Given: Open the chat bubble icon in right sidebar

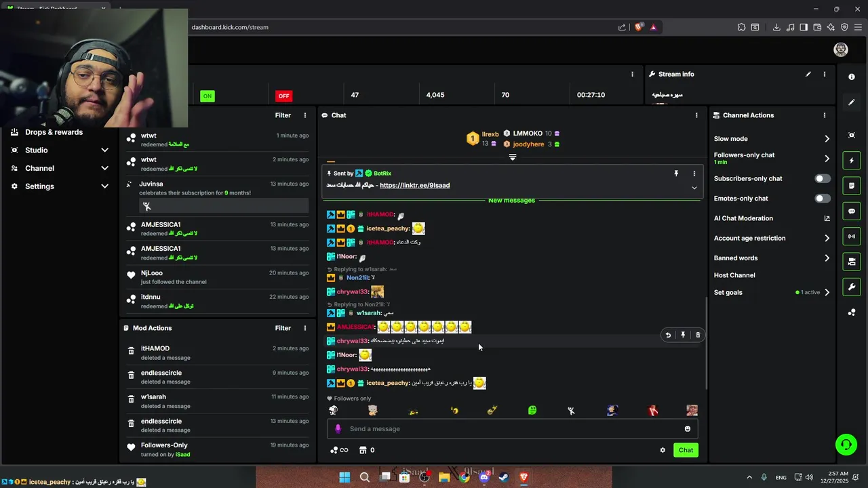Looking at the screenshot, I should pos(852,211).
